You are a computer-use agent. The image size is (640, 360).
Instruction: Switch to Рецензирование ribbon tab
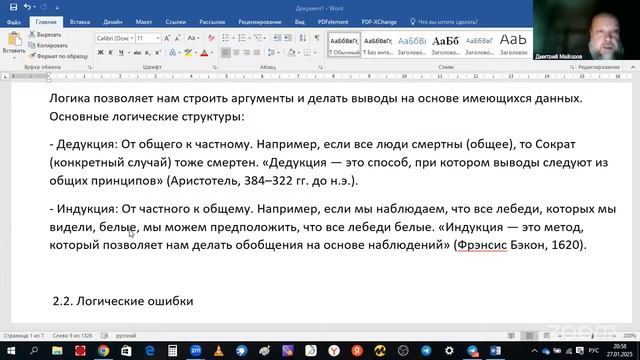[260, 22]
